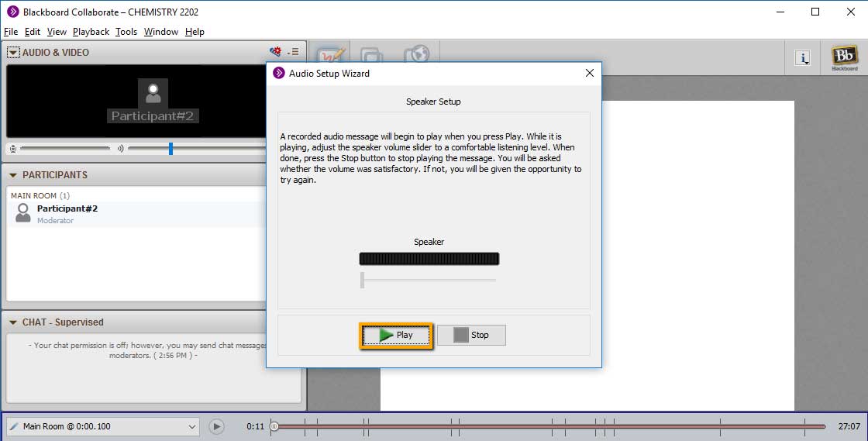Open the Help menu
The image size is (868, 441).
[x=195, y=32]
